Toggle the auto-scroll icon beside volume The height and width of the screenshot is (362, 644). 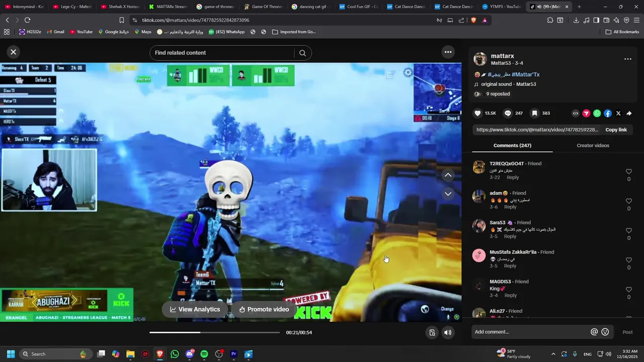[432, 332]
